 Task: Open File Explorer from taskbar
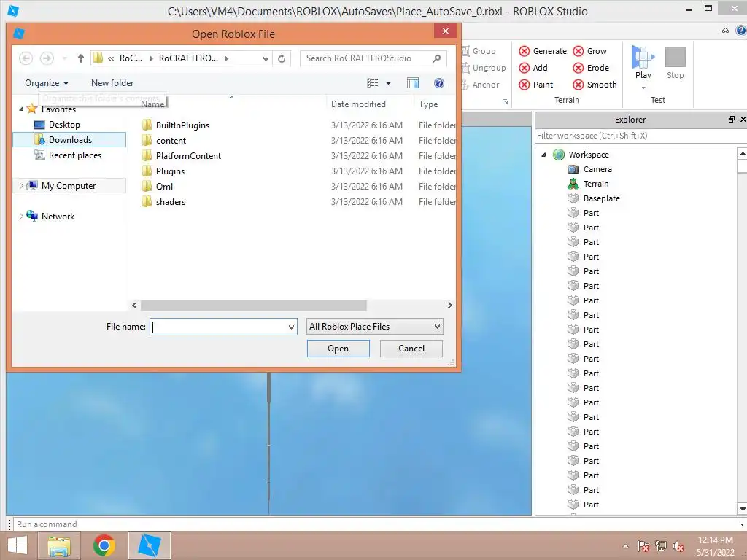pos(59,545)
